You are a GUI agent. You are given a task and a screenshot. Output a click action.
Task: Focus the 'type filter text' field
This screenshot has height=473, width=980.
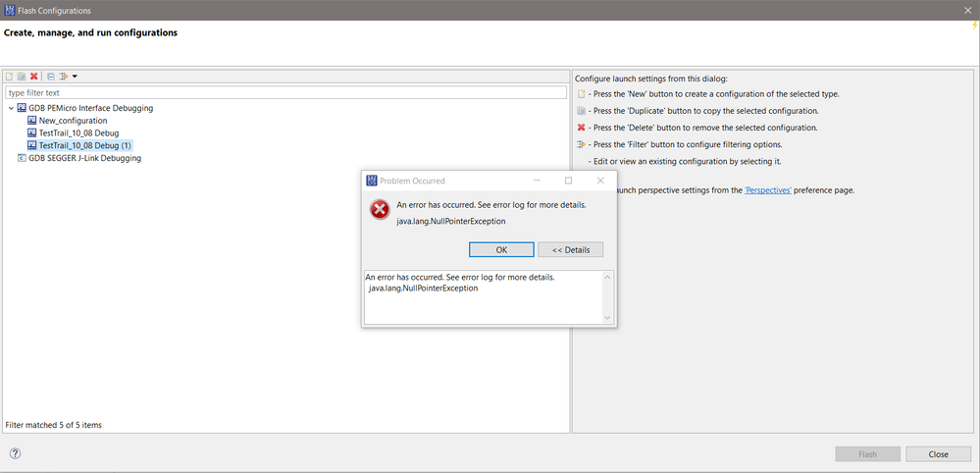[x=285, y=92]
